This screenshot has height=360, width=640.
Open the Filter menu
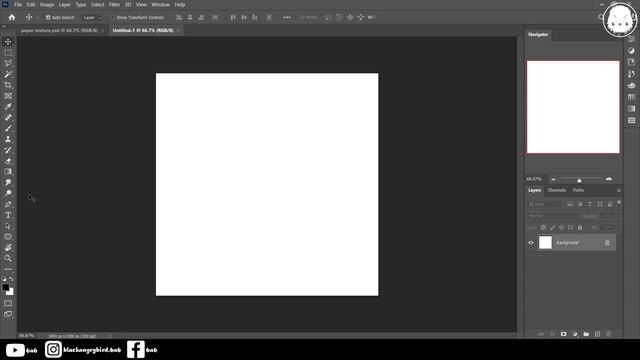point(114,5)
